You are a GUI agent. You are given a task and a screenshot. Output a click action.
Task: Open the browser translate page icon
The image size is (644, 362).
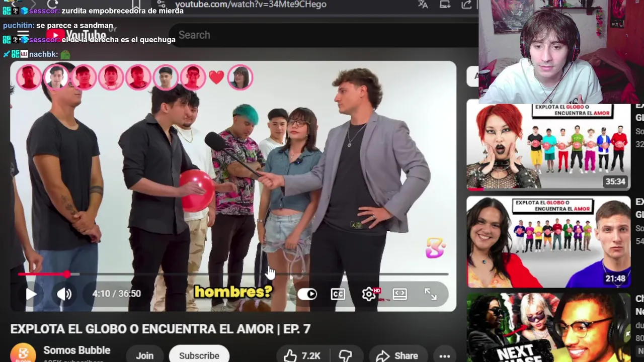point(423,5)
